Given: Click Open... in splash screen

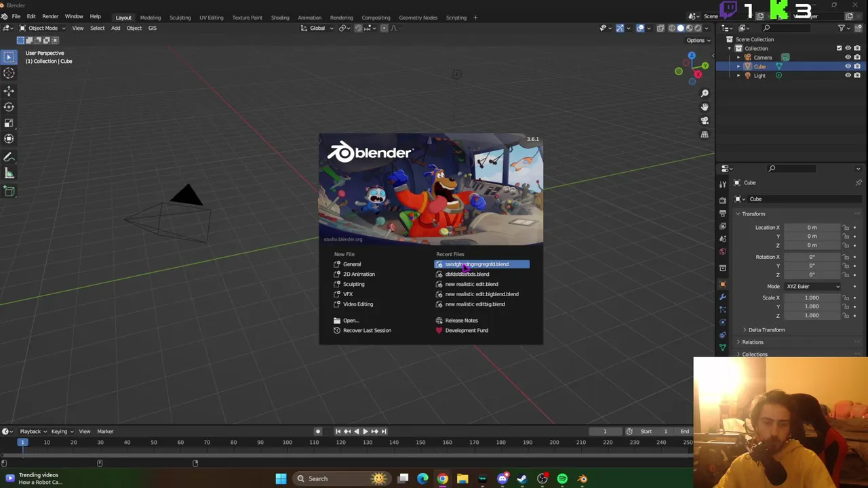Looking at the screenshot, I should tap(351, 321).
